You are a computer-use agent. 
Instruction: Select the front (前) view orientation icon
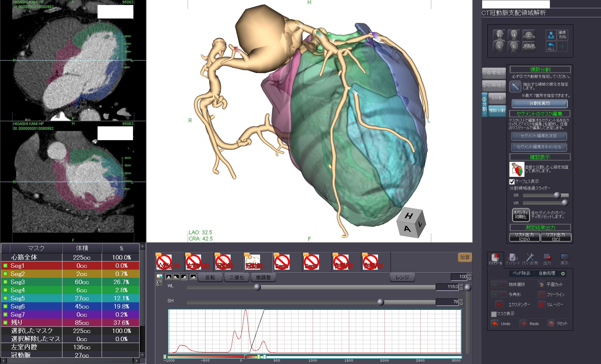tap(499, 35)
